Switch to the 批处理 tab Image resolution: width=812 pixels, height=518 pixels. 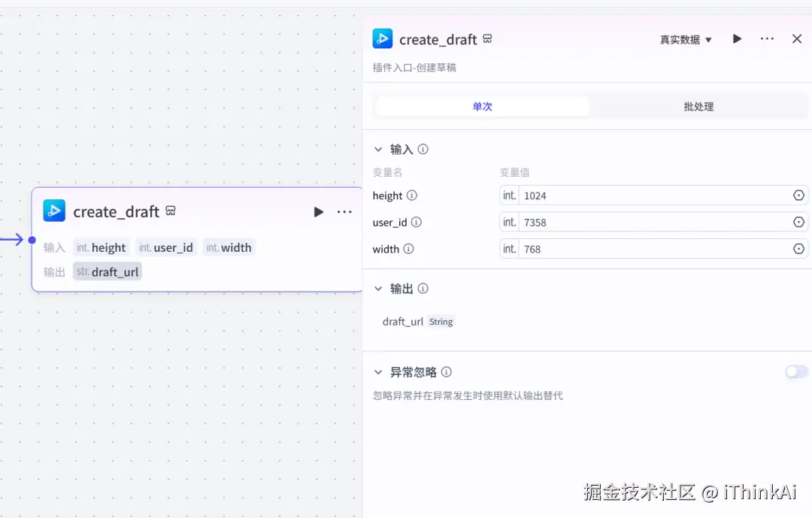pos(698,106)
